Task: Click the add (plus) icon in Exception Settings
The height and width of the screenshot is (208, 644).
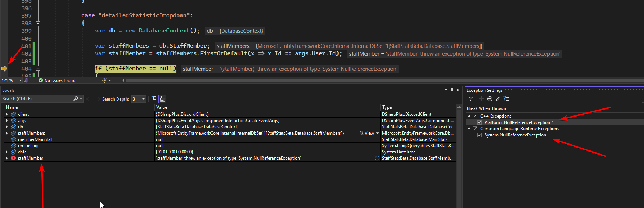Action: click(481, 99)
